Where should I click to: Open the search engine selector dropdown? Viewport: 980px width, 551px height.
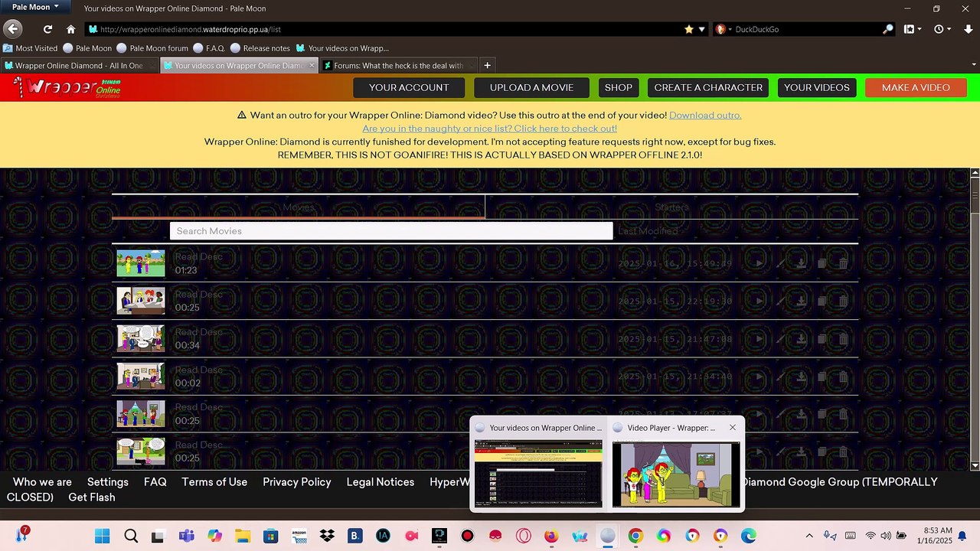[x=723, y=29]
